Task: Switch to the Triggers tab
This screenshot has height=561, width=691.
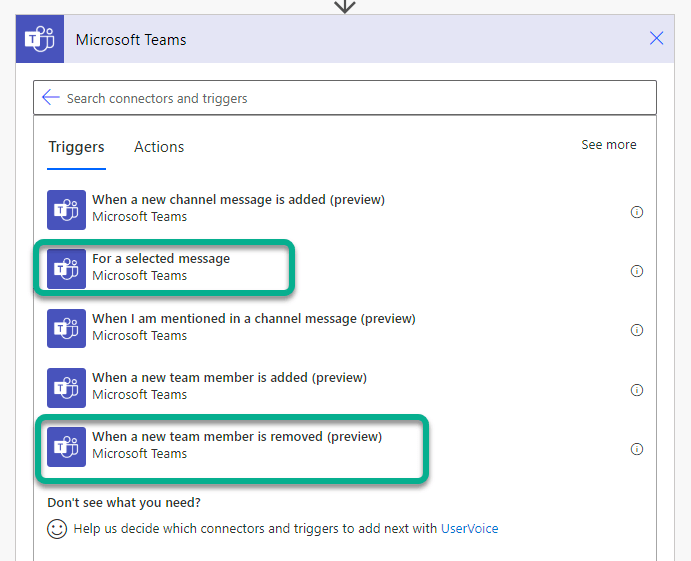Action: click(x=76, y=147)
